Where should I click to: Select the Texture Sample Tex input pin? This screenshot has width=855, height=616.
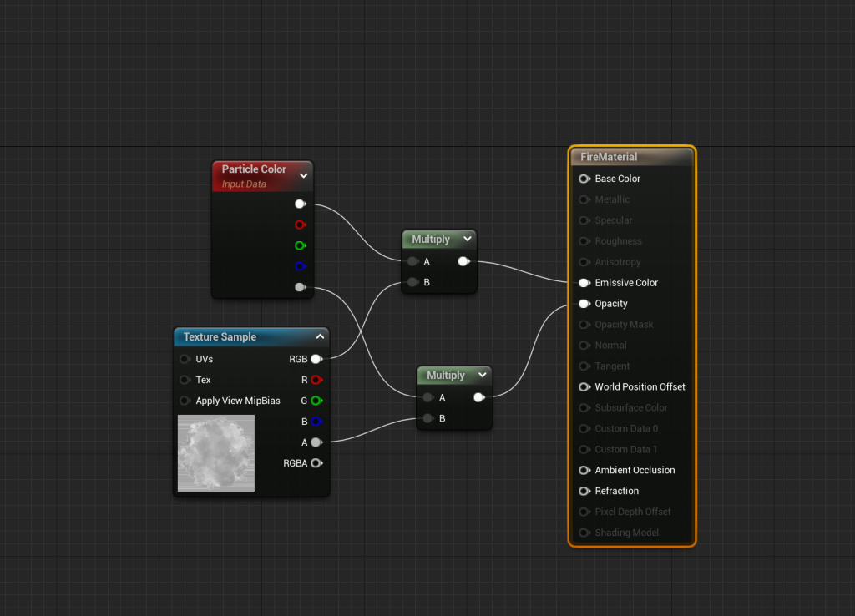click(185, 380)
